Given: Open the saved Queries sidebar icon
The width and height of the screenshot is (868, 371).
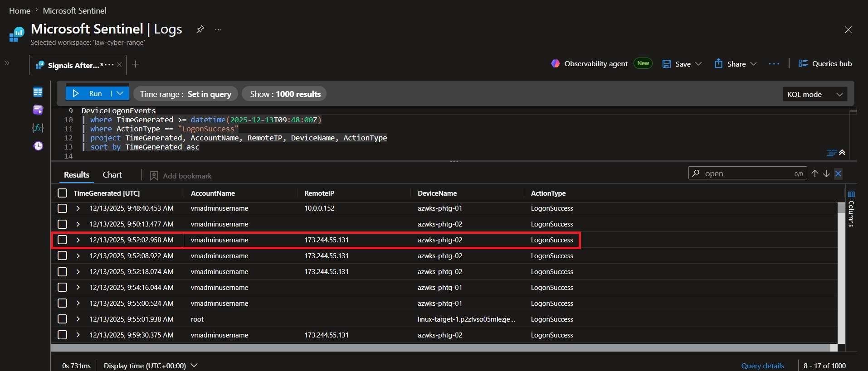Looking at the screenshot, I should pyautogui.click(x=38, y=110).
